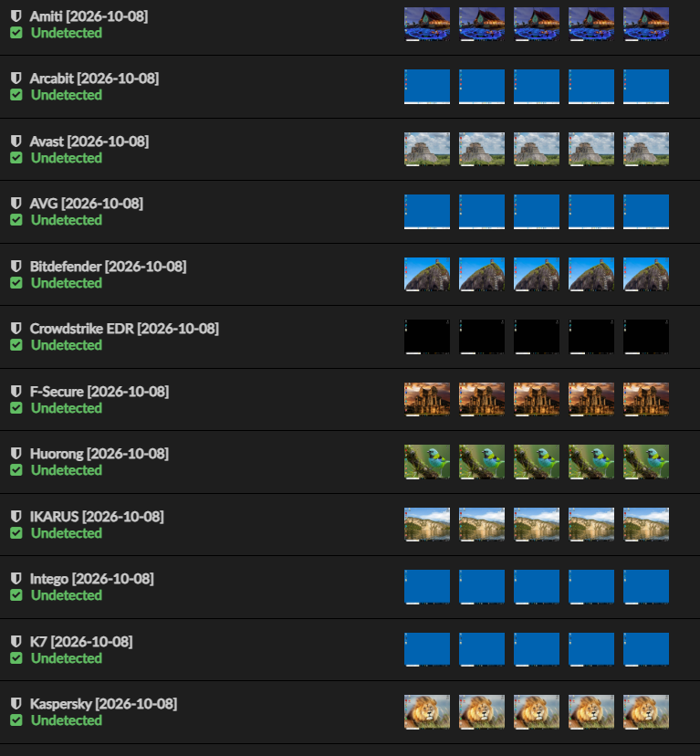Click the shield icon beside K7

point(16,641)
